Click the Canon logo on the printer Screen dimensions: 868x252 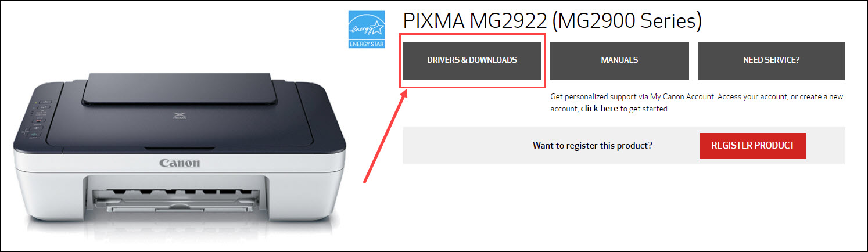180,163
